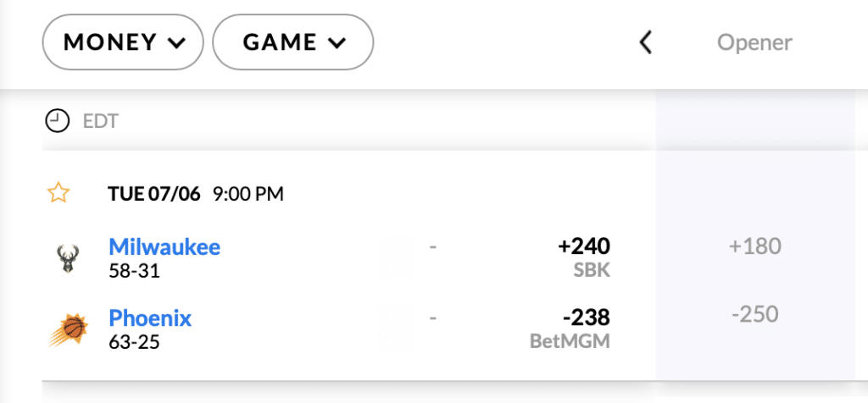Click the BetMGM sportsbook label
This screenshot has height=403, width=868.
click(570, 342)
